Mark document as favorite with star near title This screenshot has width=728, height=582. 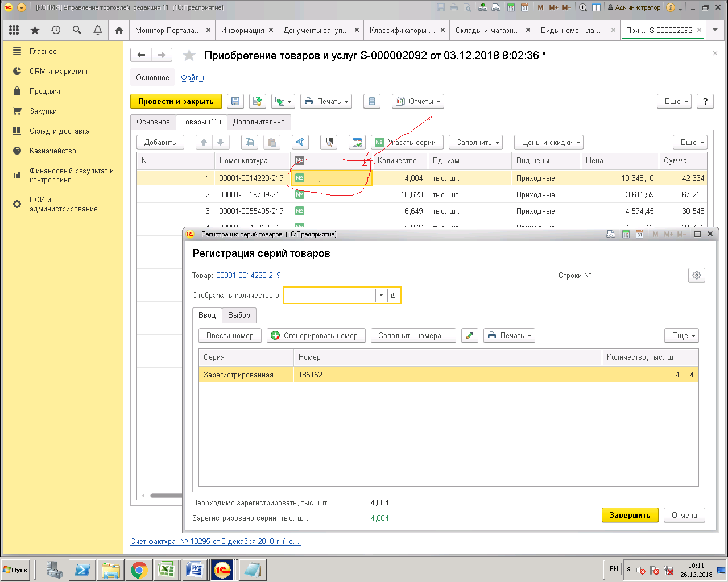pyautogui.click(x=189, y=55)
